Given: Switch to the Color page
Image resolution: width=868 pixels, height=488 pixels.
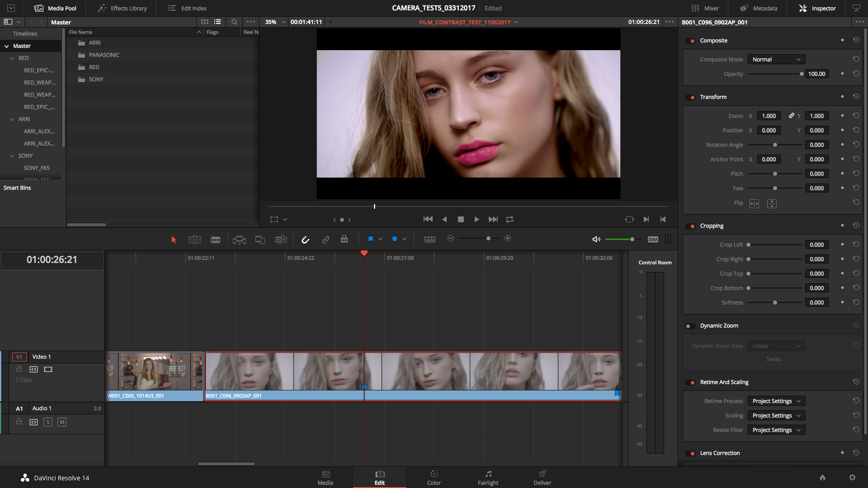Looking at the screenshot, I should (434, 478).
